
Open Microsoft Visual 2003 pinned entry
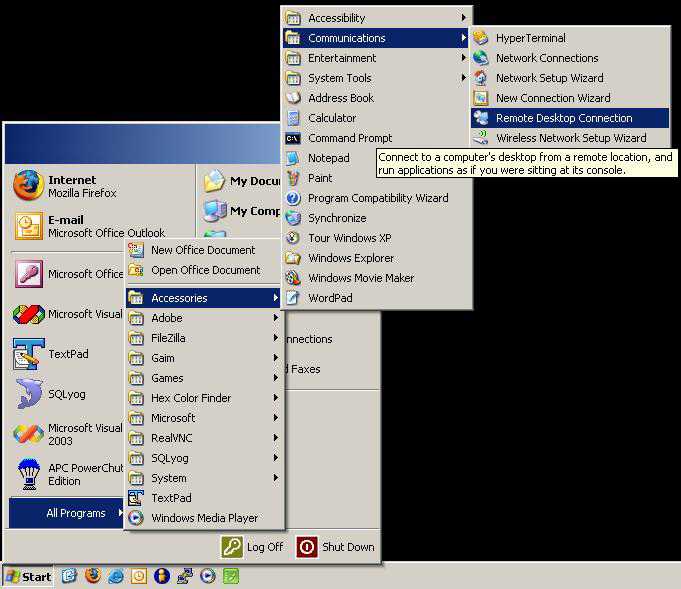click(x=67, y=434)
